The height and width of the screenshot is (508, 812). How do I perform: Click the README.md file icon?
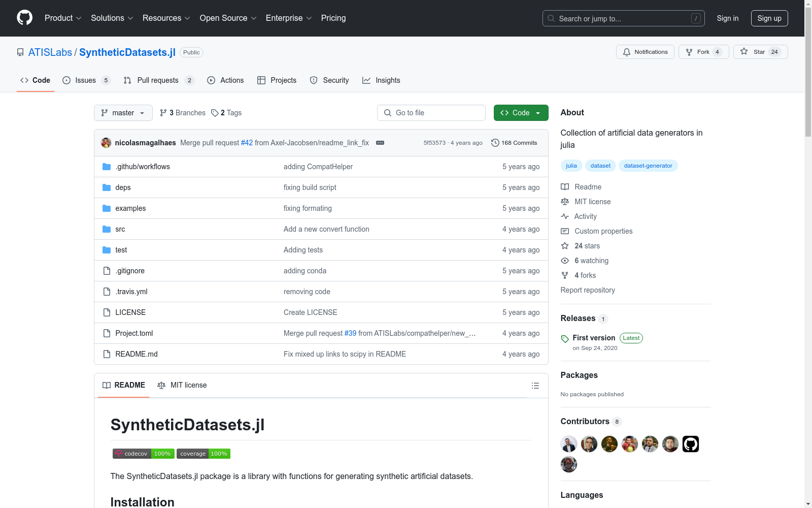pyautogui.click(x=107, y=354)
